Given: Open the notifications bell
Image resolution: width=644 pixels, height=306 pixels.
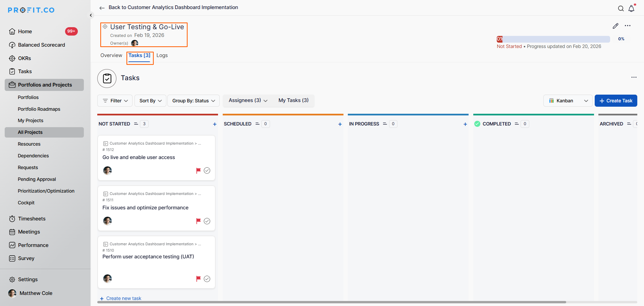Looking at the screenshot, I should click(x=631, y=9).
